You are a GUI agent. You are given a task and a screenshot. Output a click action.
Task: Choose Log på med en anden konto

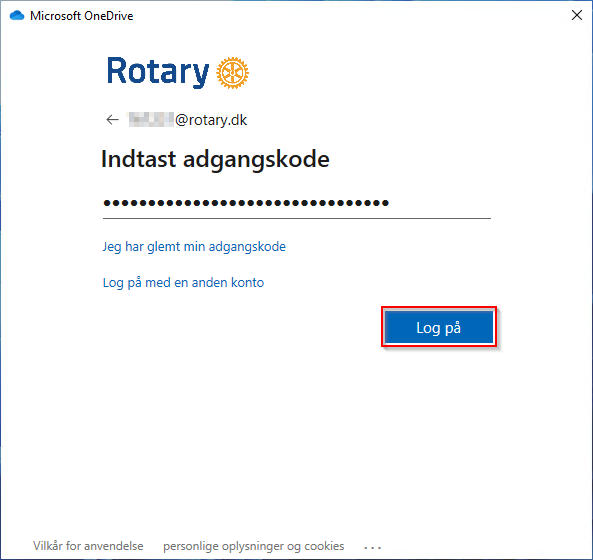pos(183,282)
